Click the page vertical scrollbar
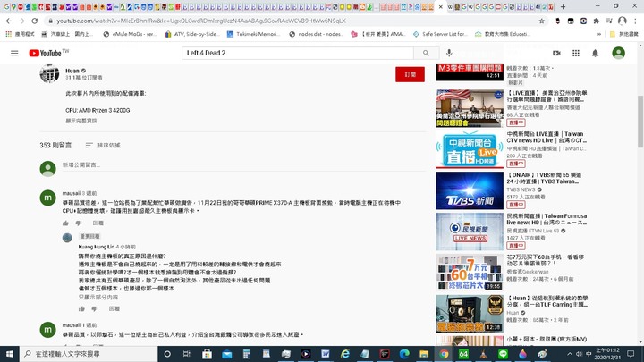The height and width of the screenshot is (362, 644). coord(640,122)
